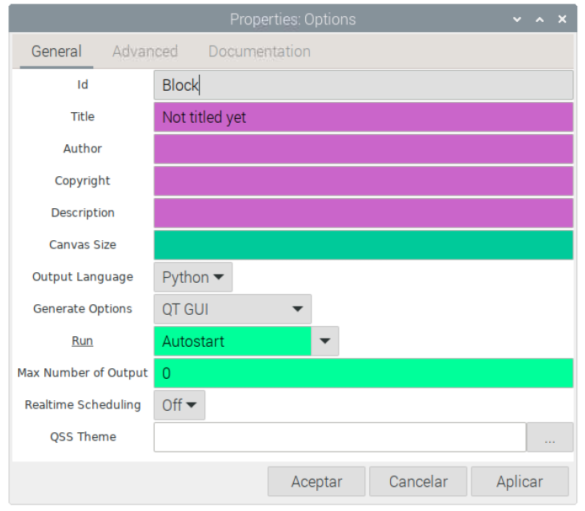Expand the Output Language Python dropdown
585x511 pixels.
pos(193,277)
